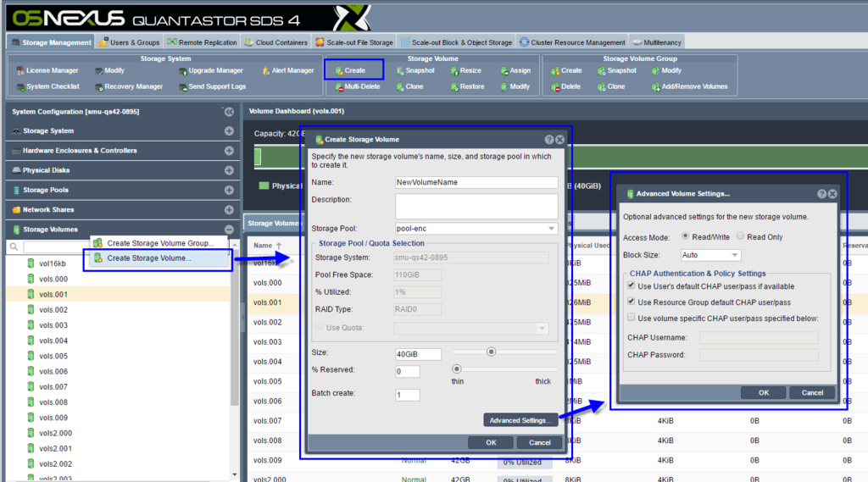Click Storage Volume Restore button
This screenshot has width=868, height=482.
[x=467, y=87]
